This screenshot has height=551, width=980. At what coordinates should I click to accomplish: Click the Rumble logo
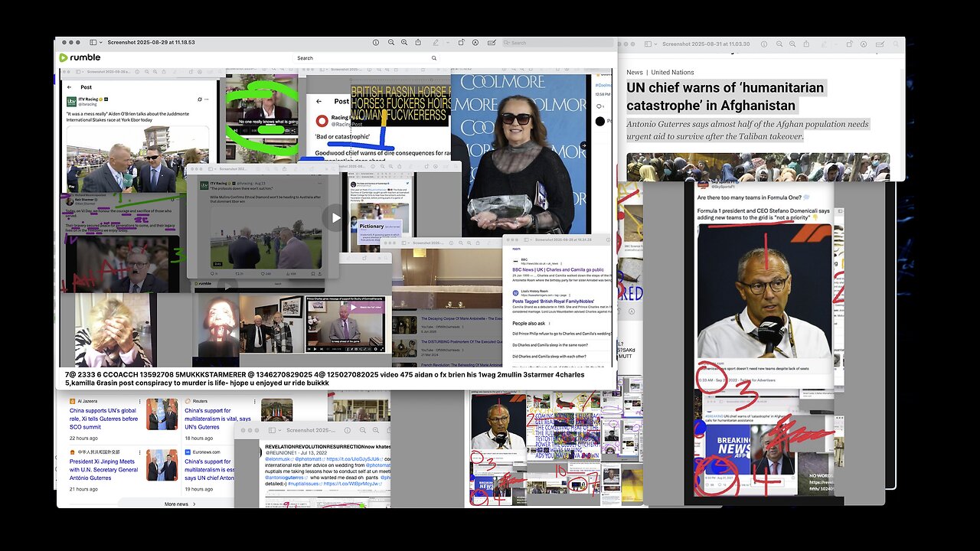pyautogui.click(x=80, y=57)
